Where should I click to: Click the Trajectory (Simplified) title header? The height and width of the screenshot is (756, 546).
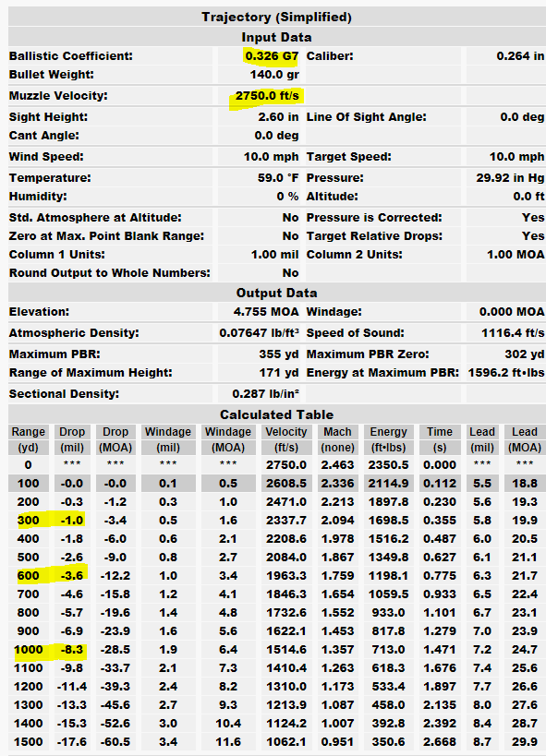pos(276,17)
